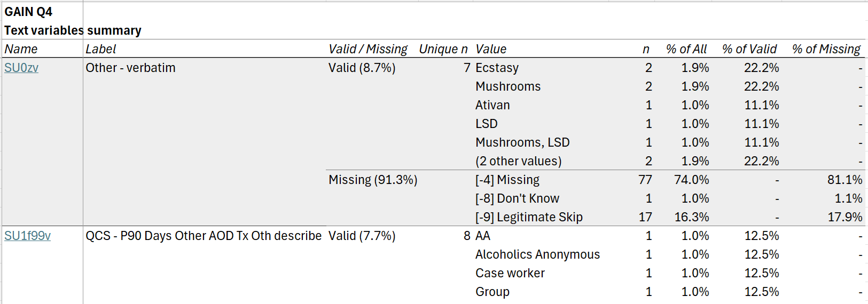Select the % of Missing header cell
This screenshot has width=868, height=304.
coord(826,49)
